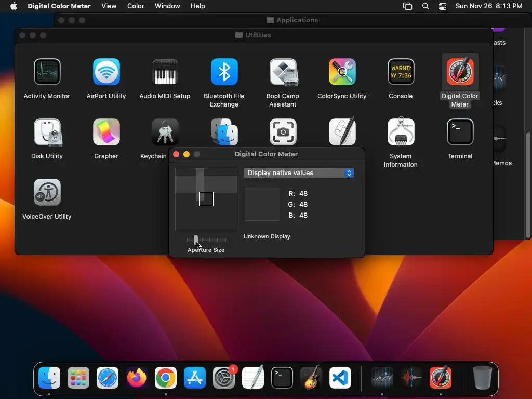The height and width of the screenshot is (399, 532).
Task: Open the Digital Color Meter app menu
Action: point(59,6)
